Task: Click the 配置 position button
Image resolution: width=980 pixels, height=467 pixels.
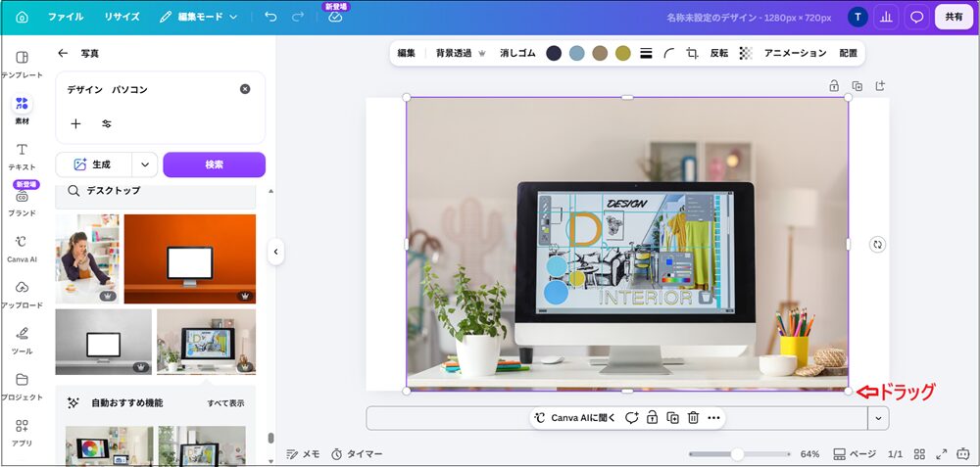Action: 848,54
